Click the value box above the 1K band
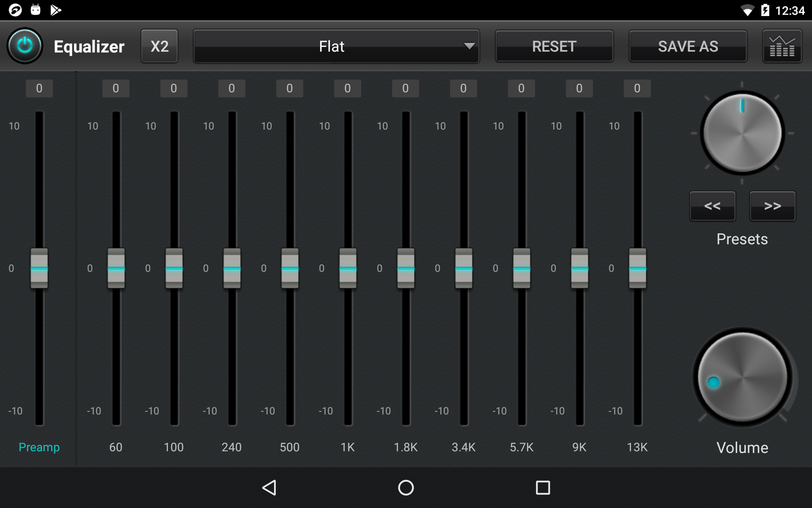The image size is (812, 508). click(x=348, y=88)
